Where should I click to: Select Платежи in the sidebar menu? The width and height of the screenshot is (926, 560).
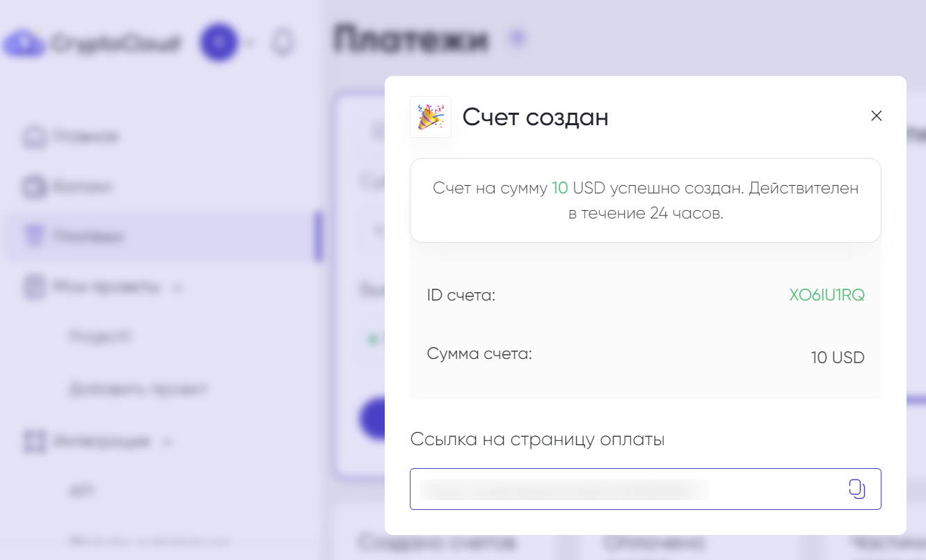tap(88, 237)
